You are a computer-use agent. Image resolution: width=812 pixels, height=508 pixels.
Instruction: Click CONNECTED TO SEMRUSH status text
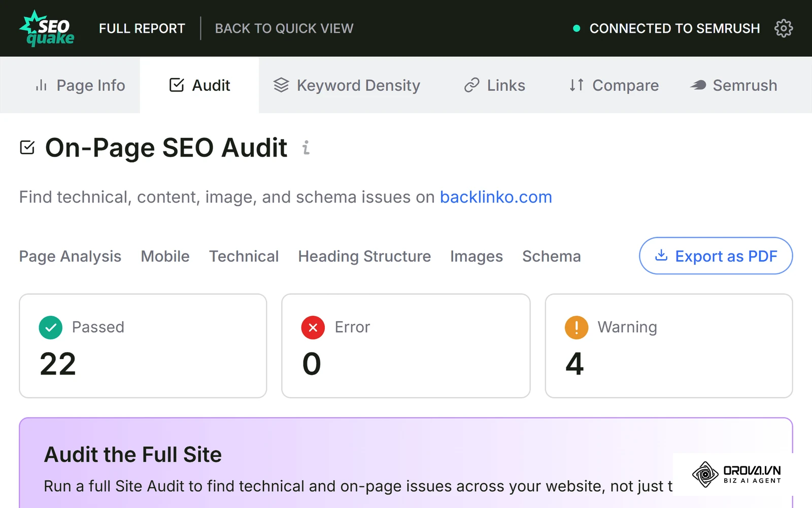674,28
